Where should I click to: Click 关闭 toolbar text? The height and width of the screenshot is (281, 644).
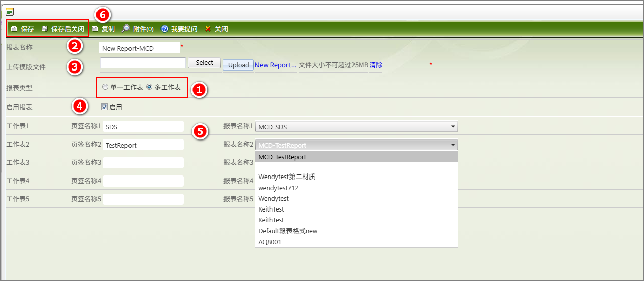tap(221, 29)
